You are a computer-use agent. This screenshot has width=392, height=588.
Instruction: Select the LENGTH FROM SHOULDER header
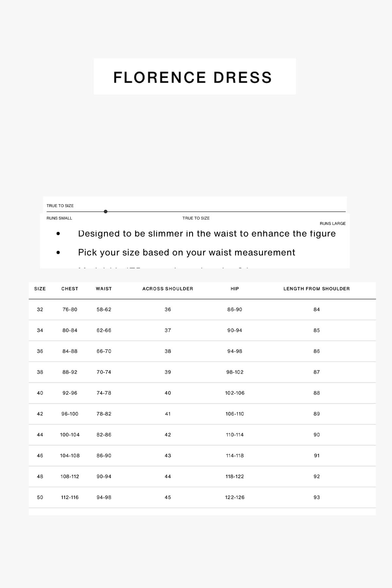pos(317,289)
